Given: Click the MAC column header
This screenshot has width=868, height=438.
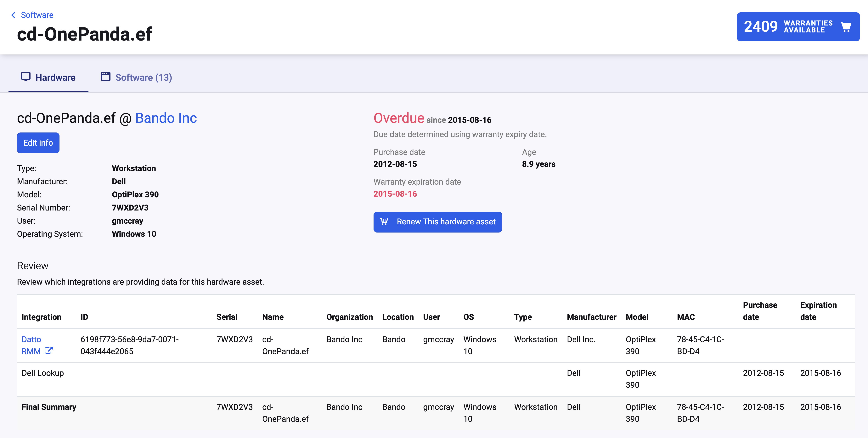Looking at the screenshot, I should pos(686,317).
